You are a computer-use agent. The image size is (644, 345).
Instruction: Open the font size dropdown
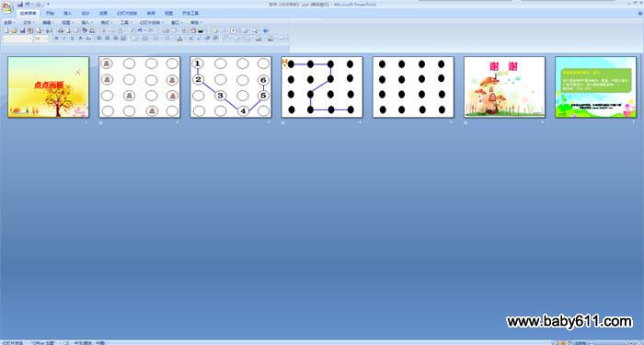pos(41,39)
